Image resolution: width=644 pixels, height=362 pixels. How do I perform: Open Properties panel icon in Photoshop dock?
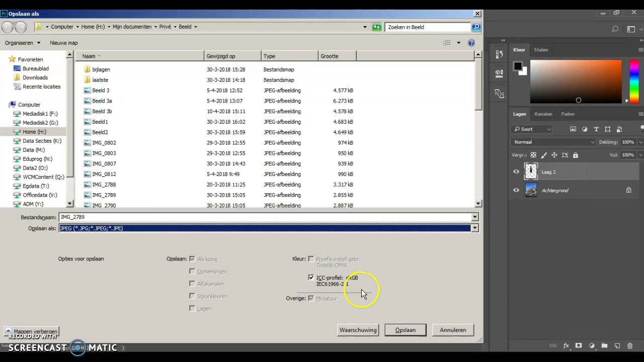(499, 73)
